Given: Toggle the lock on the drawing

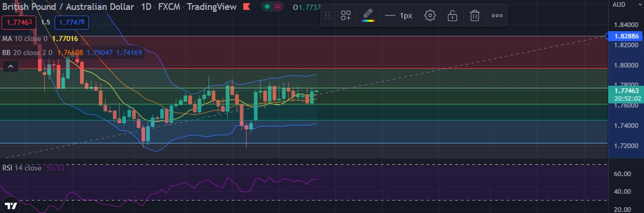Looking at the screenshot, I should 452,16.
